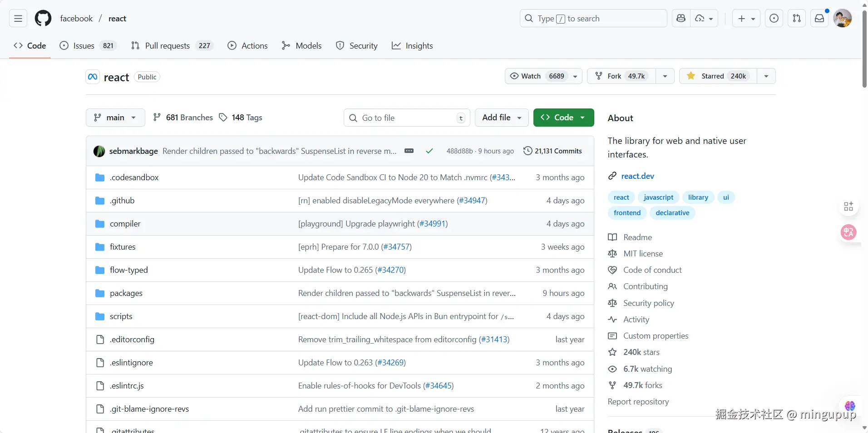This screenshot has height=433, width=868.
Task: Expand the Fork options arrow
Action: point(665,76)
